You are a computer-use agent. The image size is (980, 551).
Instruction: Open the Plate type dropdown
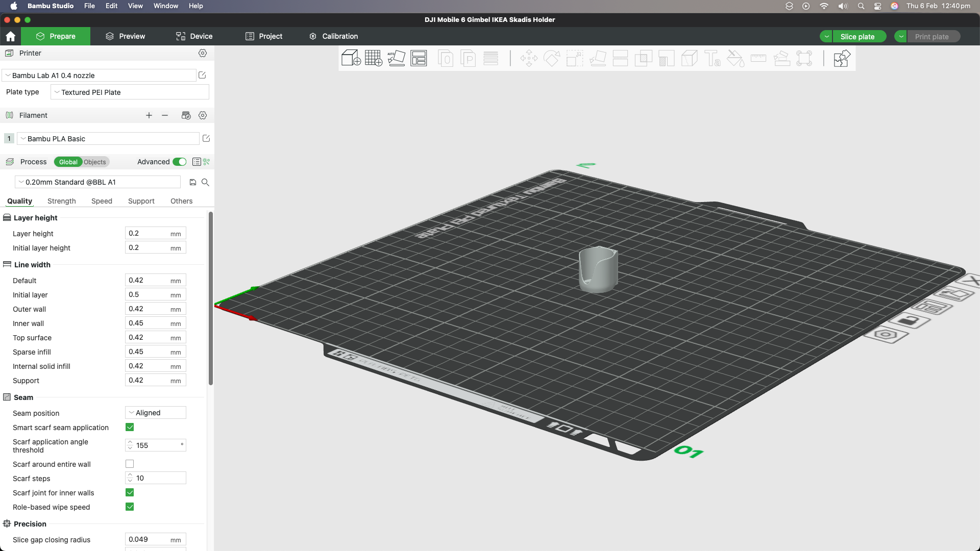tap(130, 92)
